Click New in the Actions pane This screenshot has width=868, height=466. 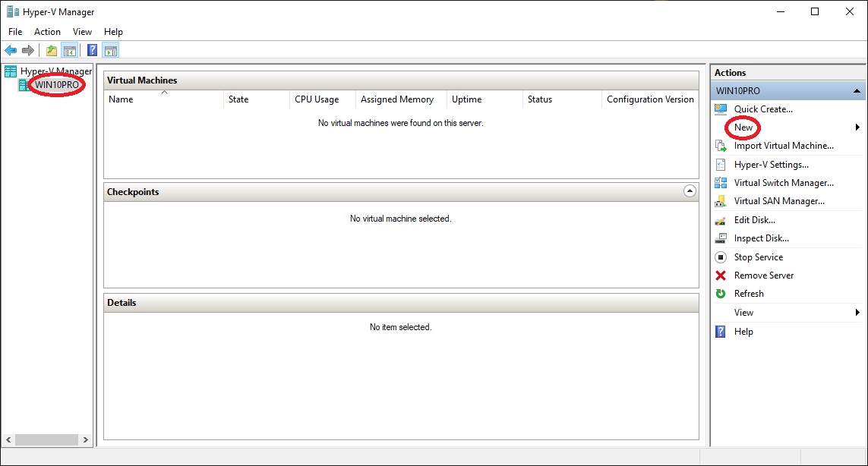pyautogui.click(x=743, y=128)
